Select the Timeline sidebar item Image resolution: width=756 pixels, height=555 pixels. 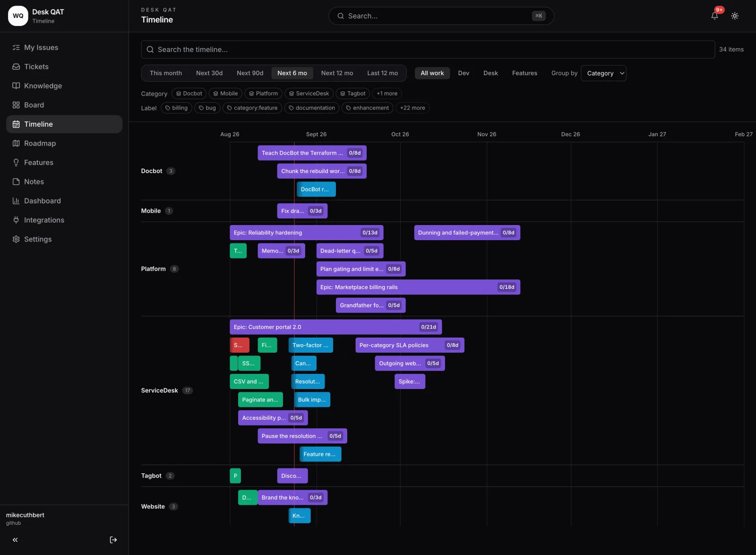click(x=64, y=124)
